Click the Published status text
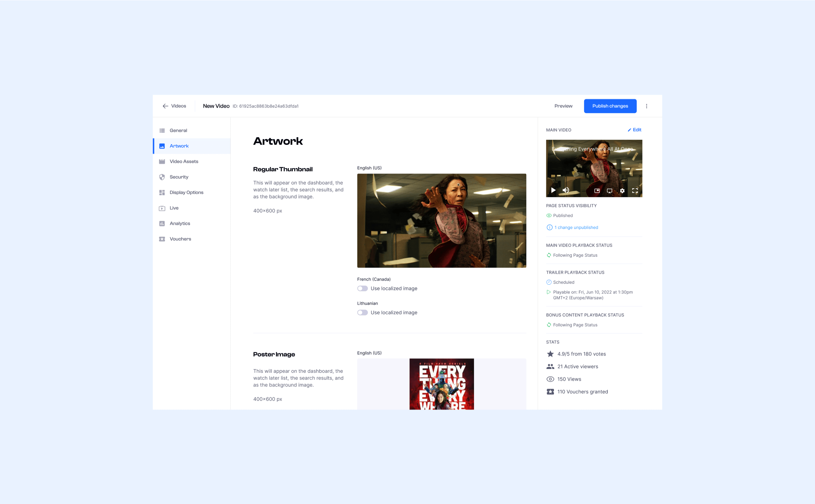Image resolution: width=815 pixels, height=504 pixels. [563, 216]
